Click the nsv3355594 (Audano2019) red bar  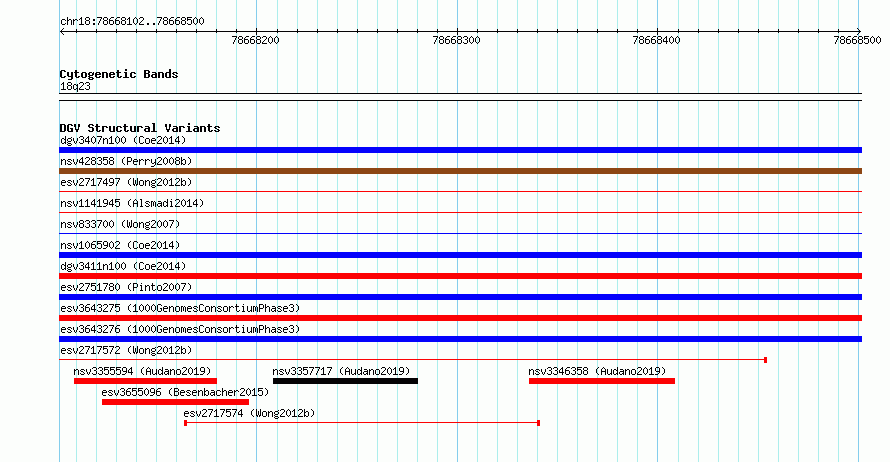coord(145,381)
